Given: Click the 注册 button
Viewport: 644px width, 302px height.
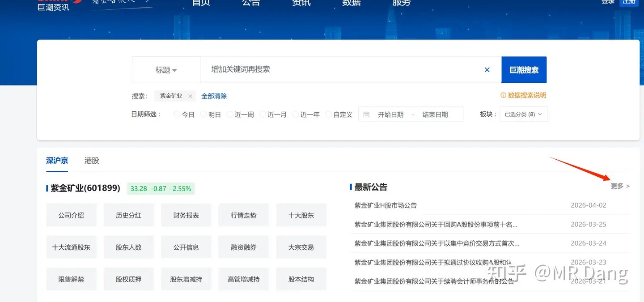Looking at the screenshot, I should pyautogui.click(x=629, y=2).
